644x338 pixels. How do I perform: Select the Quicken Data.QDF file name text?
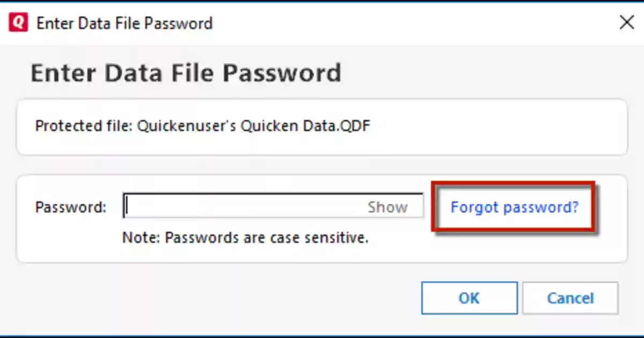[305, 126]
